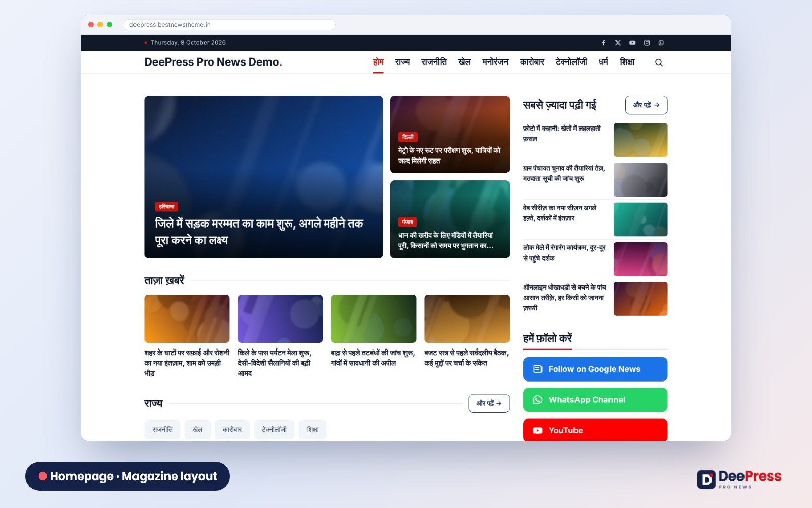Click the browser address bar

(229, 25)
